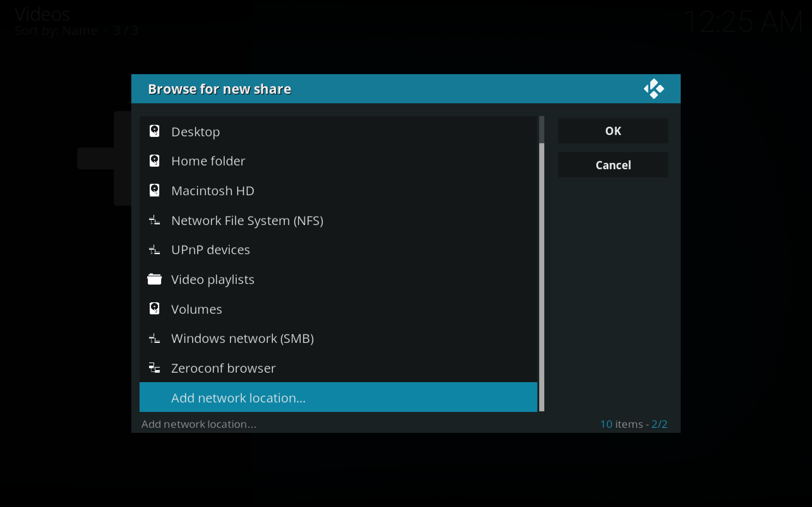The width and height of the screenshot is (812, 507).
Task: Click the 10 items - 2/2 status text
Action: tap(634, 424)
